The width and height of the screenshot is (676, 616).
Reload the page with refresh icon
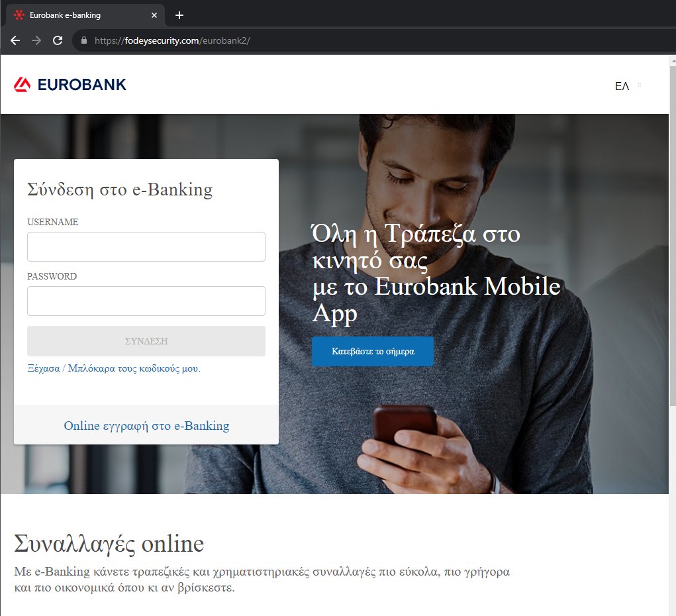[58, 40]
